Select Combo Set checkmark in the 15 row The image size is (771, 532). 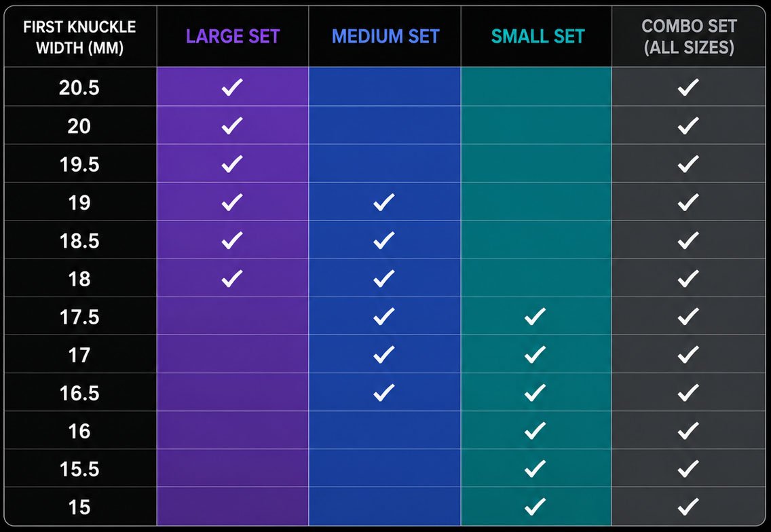pos(688,506)
